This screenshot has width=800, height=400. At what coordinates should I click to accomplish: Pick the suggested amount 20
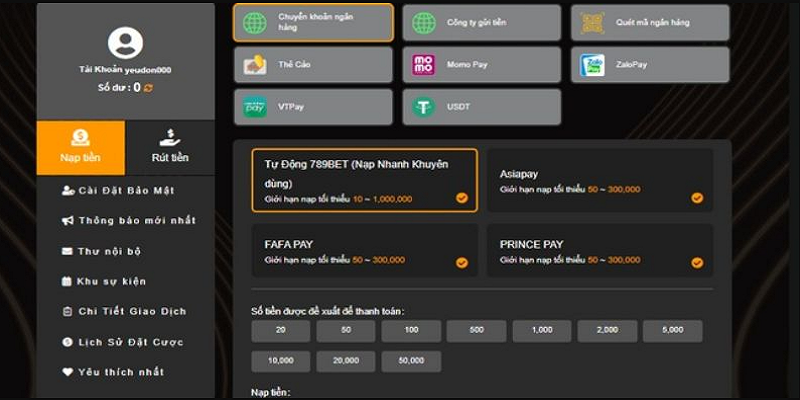click(x=281, y=331)
